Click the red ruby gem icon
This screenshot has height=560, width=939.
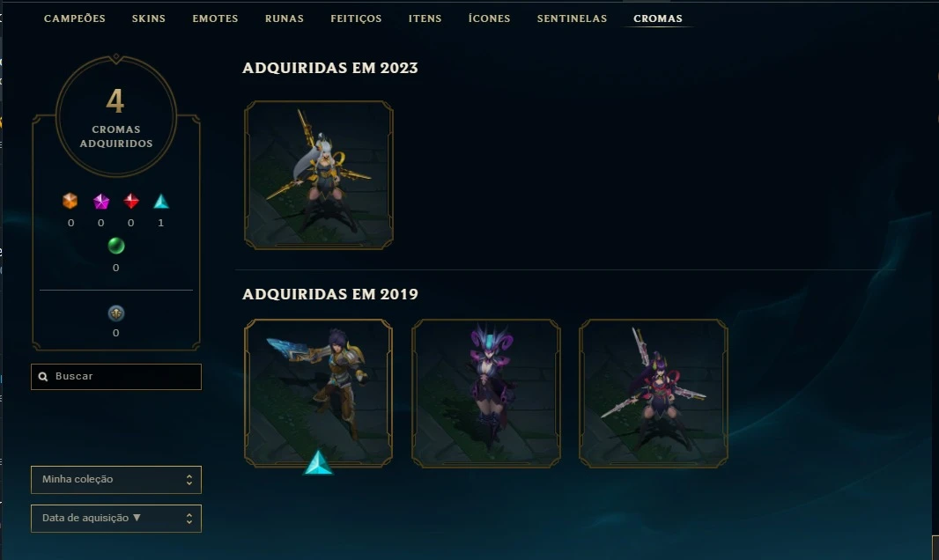[x=131, y=201]
